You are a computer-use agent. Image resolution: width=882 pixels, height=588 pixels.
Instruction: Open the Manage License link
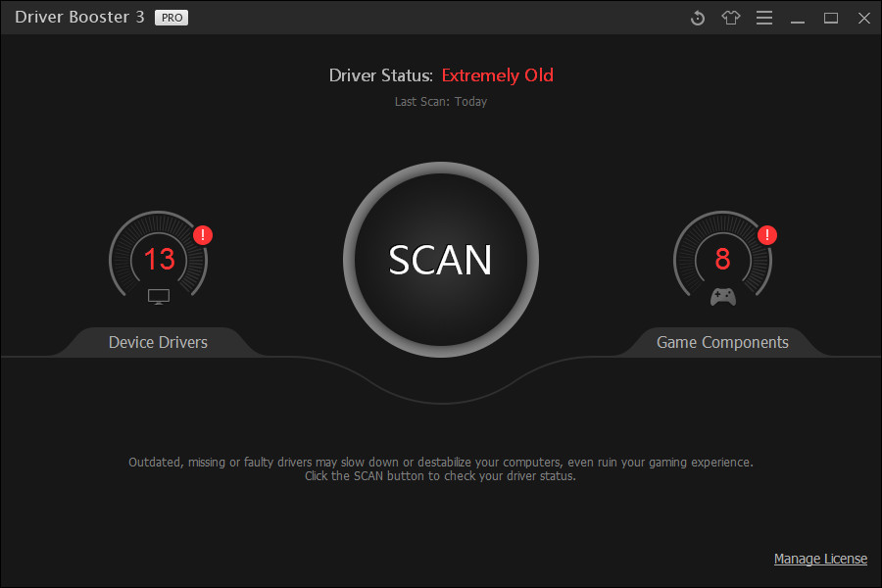820,559
